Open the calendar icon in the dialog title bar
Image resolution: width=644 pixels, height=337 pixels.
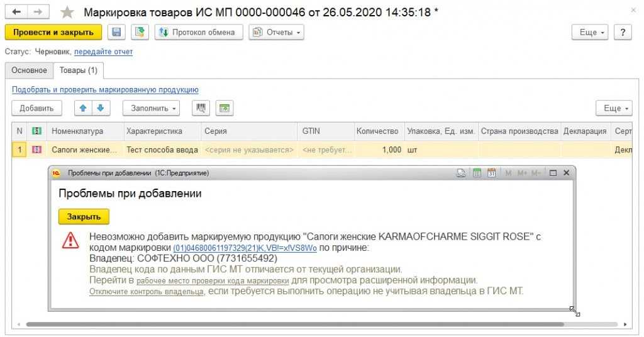click(x=492, y=173)
